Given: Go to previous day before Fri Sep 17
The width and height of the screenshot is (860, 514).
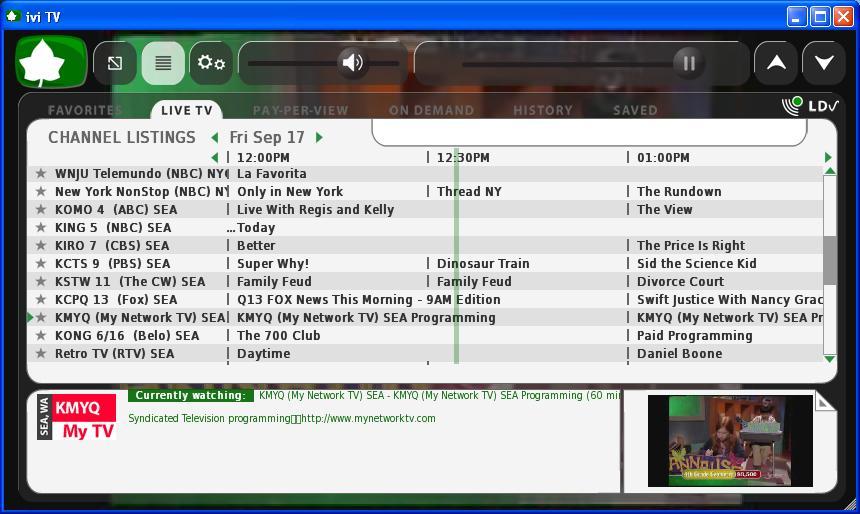Looking at the screenshot, I should (x=215, y=138).
